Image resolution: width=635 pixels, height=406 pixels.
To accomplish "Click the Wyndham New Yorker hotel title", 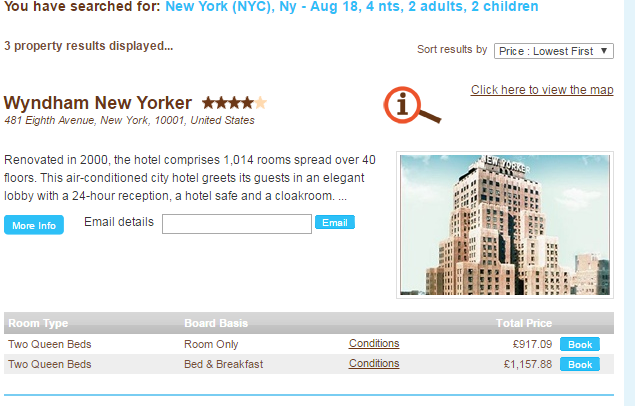I will (98, 103).
